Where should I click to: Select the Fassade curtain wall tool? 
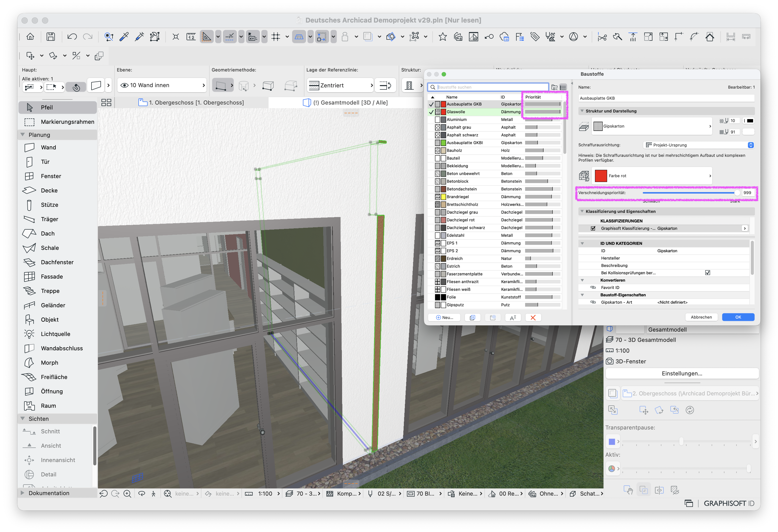[58, 277]
